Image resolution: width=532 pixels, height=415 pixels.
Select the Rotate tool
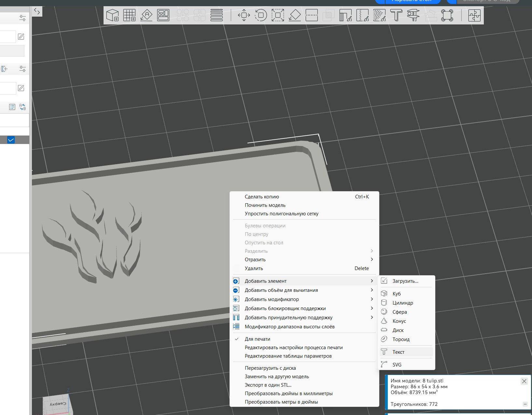click(x=261, y=15)
